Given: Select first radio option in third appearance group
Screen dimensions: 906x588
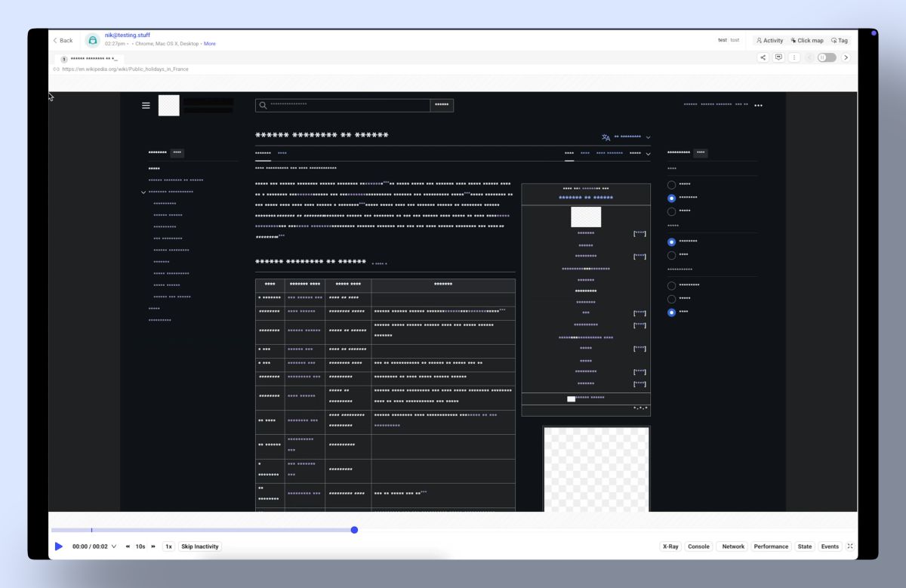Looking at the screenshot, I should click(671, 285).
